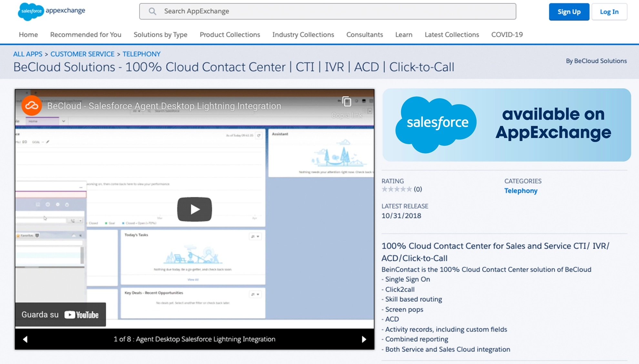Open the COVID-19 menu item
This screenshot has width=639, height=364.
(507, 34)
